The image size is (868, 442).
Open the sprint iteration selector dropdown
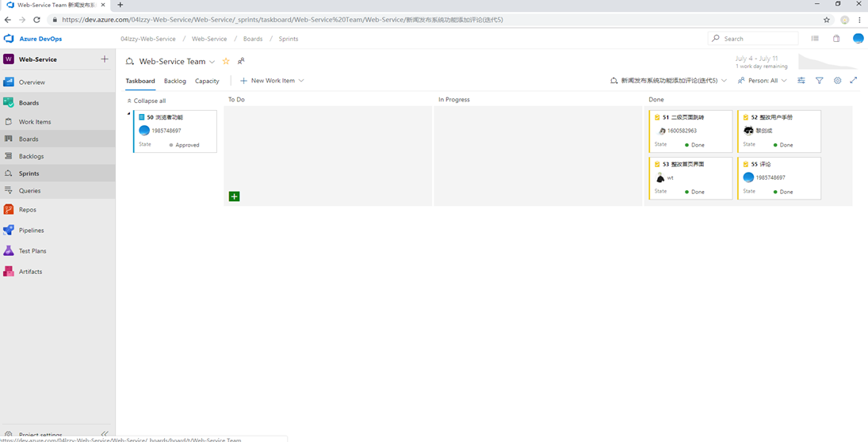coord(669,80)
